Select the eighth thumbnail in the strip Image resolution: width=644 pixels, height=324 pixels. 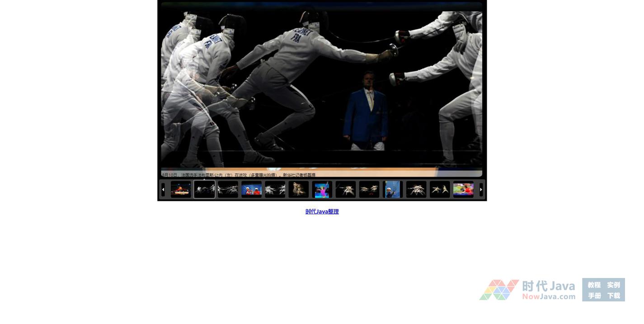(345, 190)
